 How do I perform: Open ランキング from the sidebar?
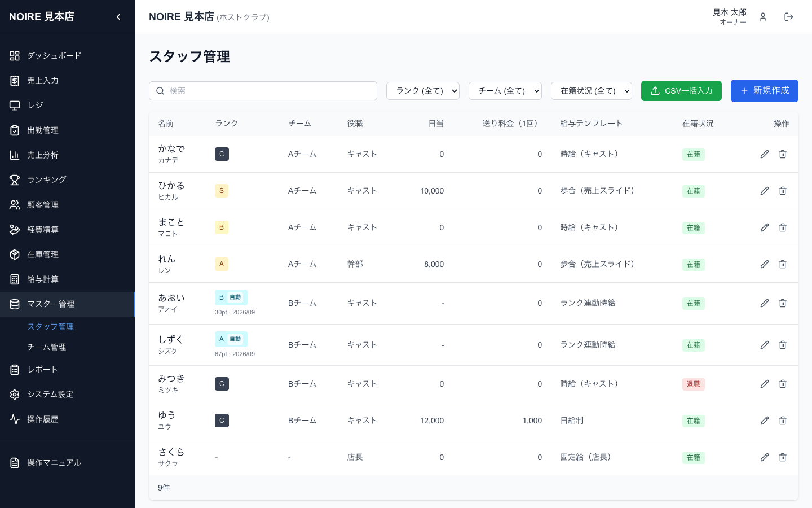(68, 180)
